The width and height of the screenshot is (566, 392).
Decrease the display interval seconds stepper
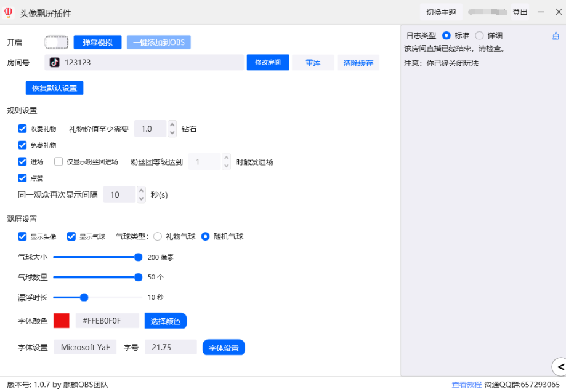point(142,198)
